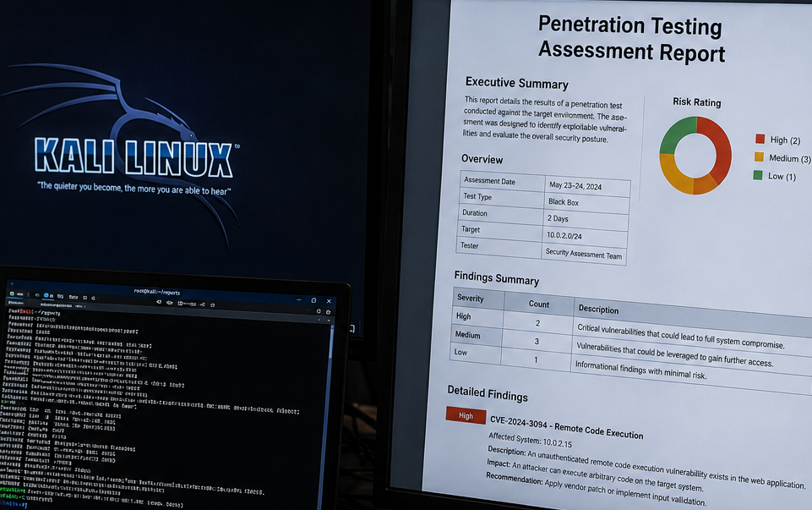Image resolution: width=812 pixels, height=510 pixels.
Task: Click the 'Test Type' table cell
Action: [501, 197]
